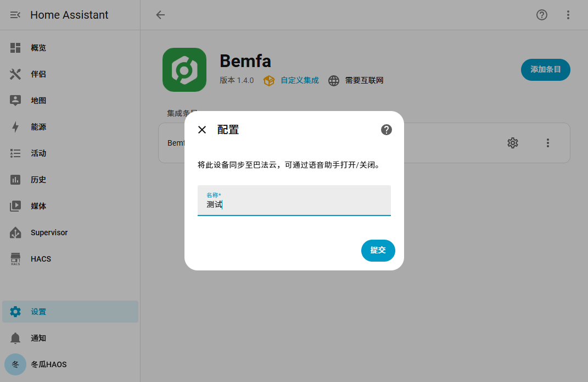Screen dimensions: 588x382
Task: Open the 冬瓜HAOS user profile
Action: pos(70,364)
